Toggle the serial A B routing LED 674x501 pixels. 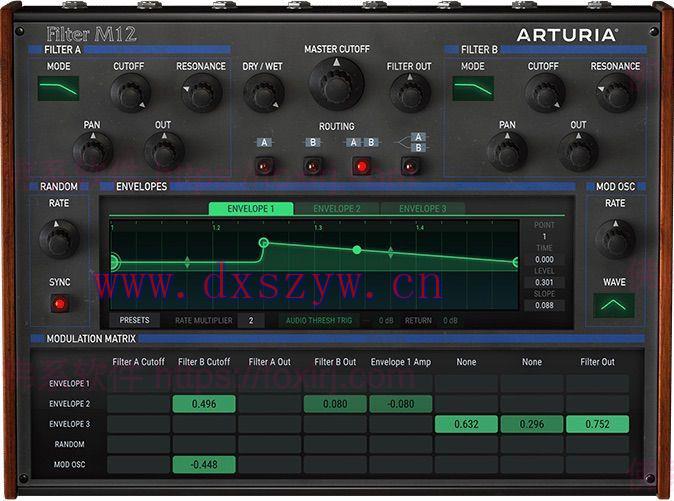362,166
